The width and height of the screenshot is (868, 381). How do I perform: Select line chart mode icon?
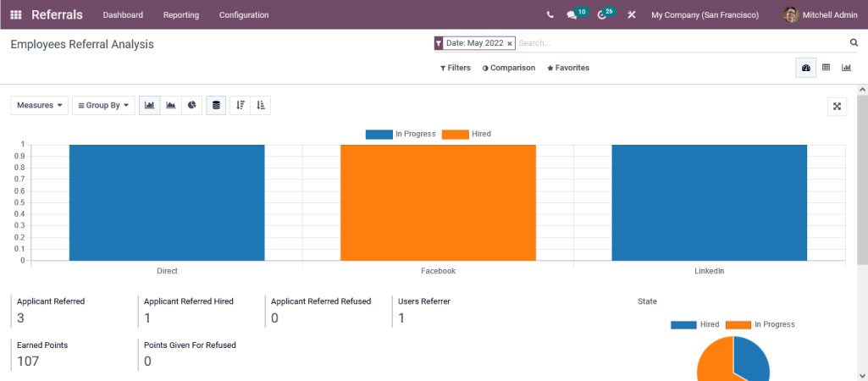point(170,105)
